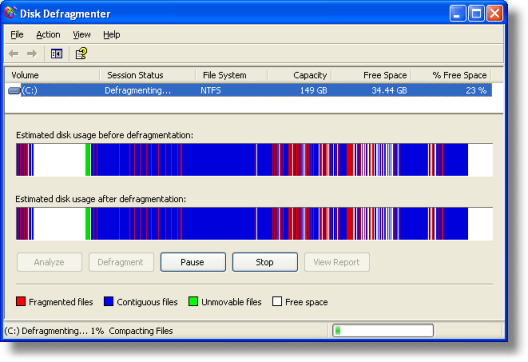
Task: Click the Forward arrow toolbar icon
Action: point(32,54)
